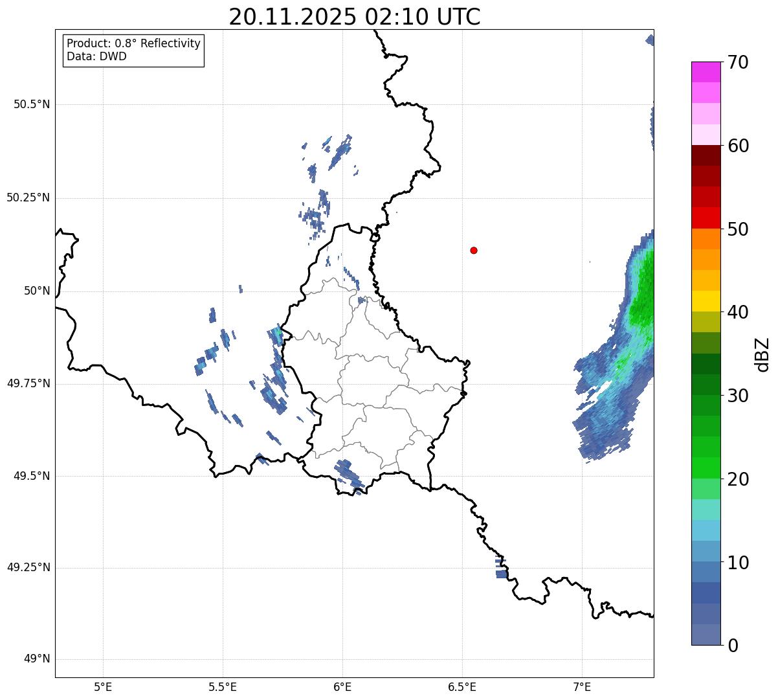This screenshot has height=700, width=778.
Task: Click the orange colorbar segment below 50
Action: coord(706,239)
